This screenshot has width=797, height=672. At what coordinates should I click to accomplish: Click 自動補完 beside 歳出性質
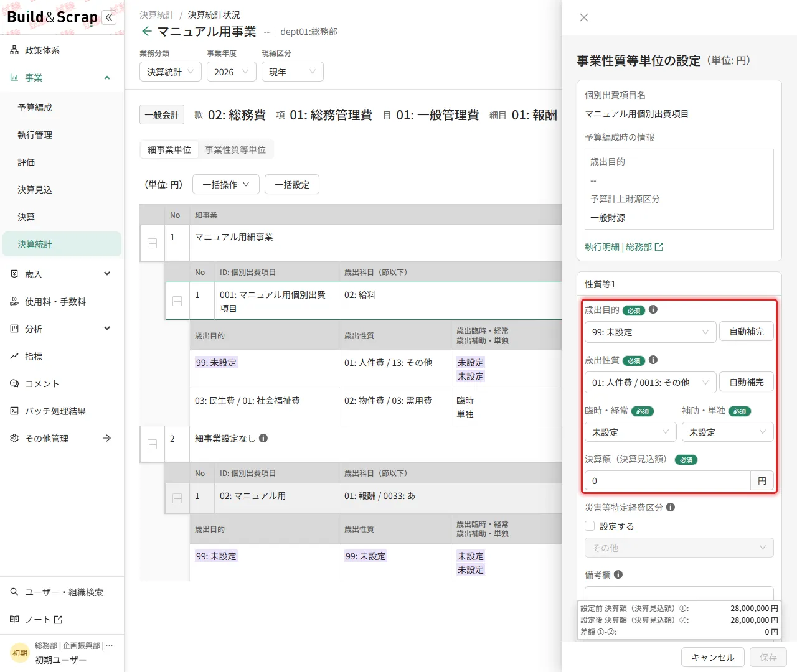click(x=747, y=382)
